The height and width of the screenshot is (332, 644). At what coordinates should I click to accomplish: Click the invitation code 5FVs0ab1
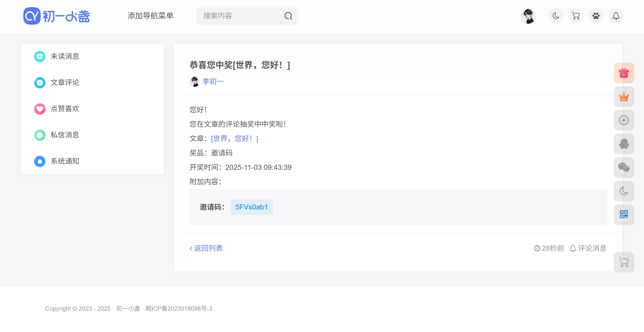pos(251,207)
